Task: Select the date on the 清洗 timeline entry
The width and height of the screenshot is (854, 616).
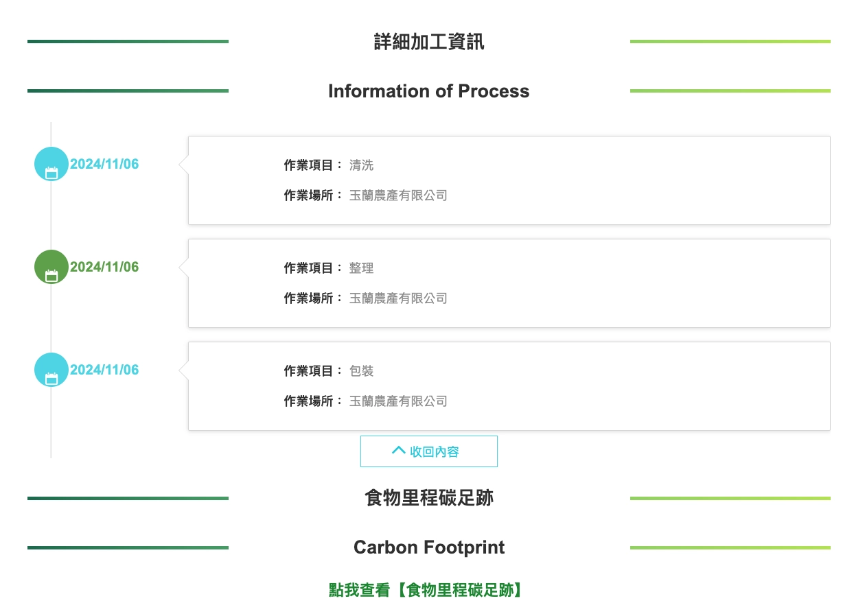Action: [x=104, y=165]
